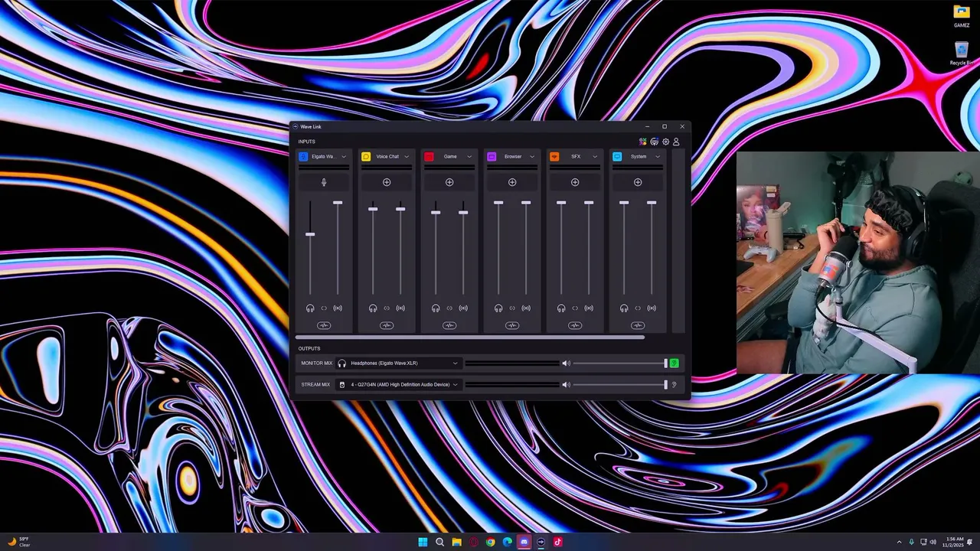
Task: Add an effect to the Game channel
Action: pyautogui.click(x=449, y=182)
